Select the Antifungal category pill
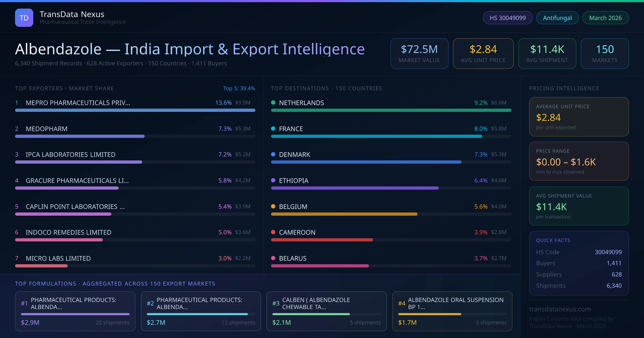 557,18
